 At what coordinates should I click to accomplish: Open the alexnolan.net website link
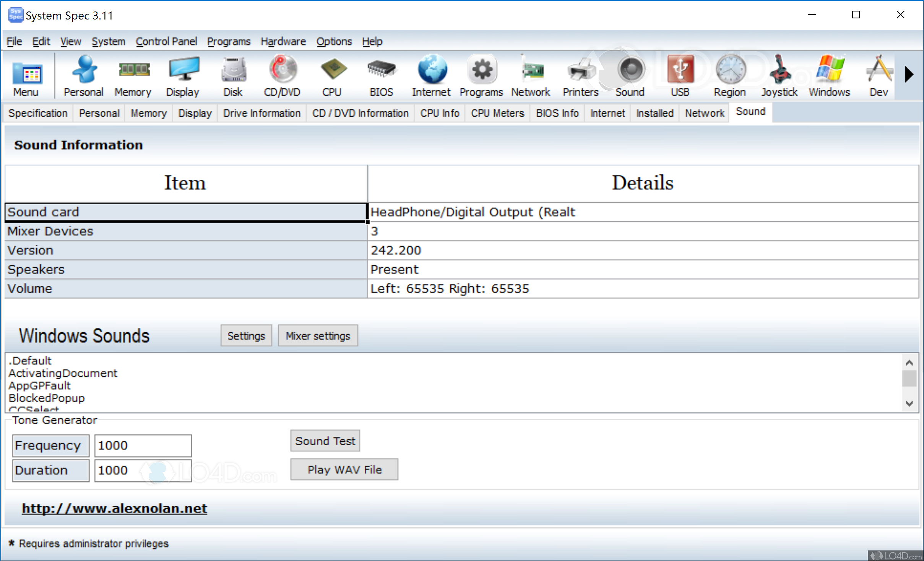(114, 508)
